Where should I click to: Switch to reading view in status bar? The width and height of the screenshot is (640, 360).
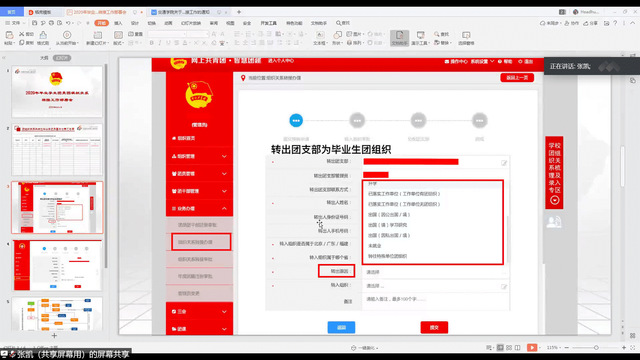point(518,347)
